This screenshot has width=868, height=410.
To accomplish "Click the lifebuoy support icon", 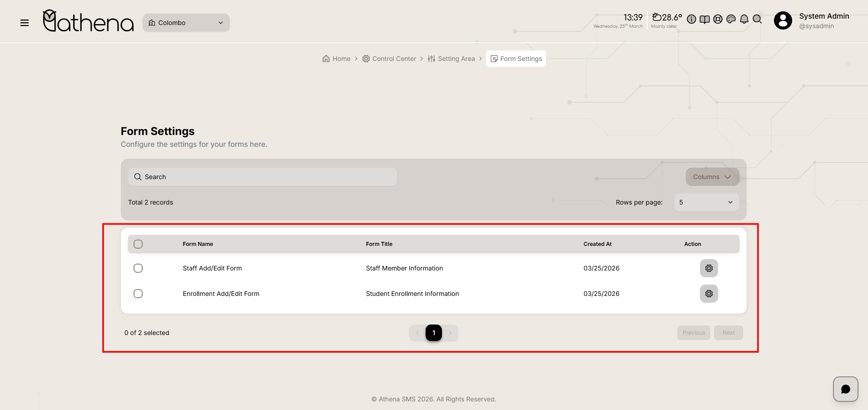I will (x=718, y=19).
